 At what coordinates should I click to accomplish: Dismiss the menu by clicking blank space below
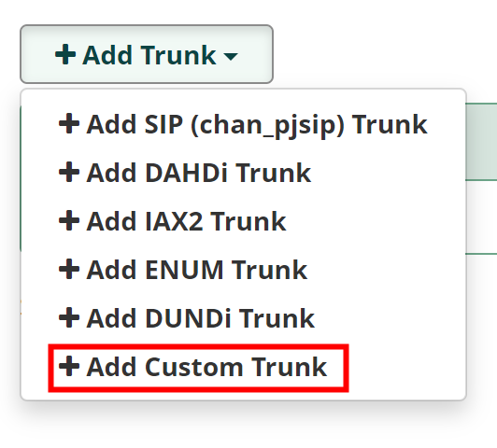coord(248,426)
